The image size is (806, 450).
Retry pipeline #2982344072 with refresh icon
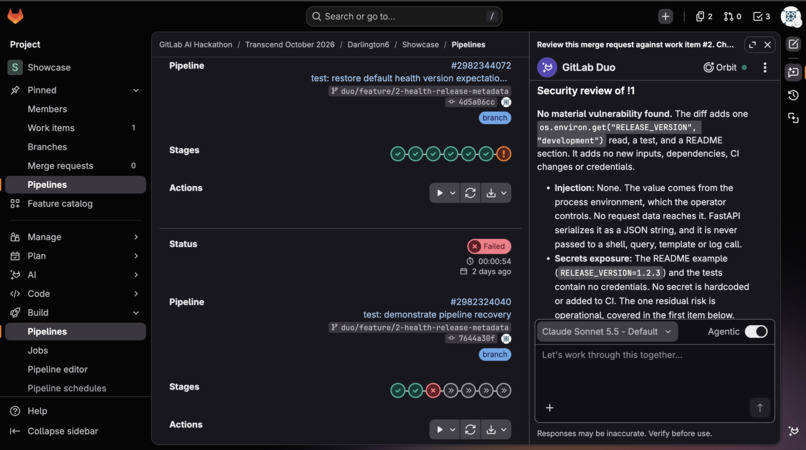[x=470, y=193]
